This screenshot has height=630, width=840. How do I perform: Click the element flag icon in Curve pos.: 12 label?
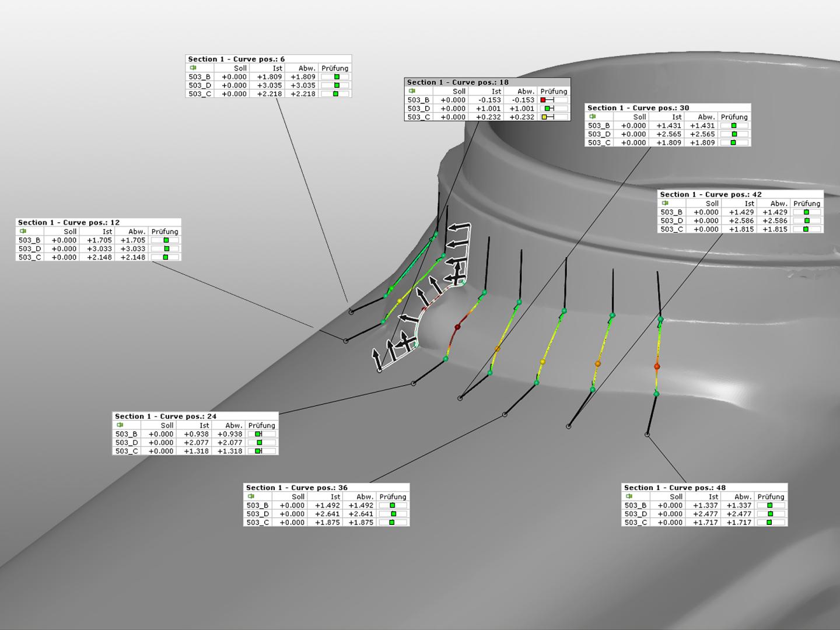[23, 231]
